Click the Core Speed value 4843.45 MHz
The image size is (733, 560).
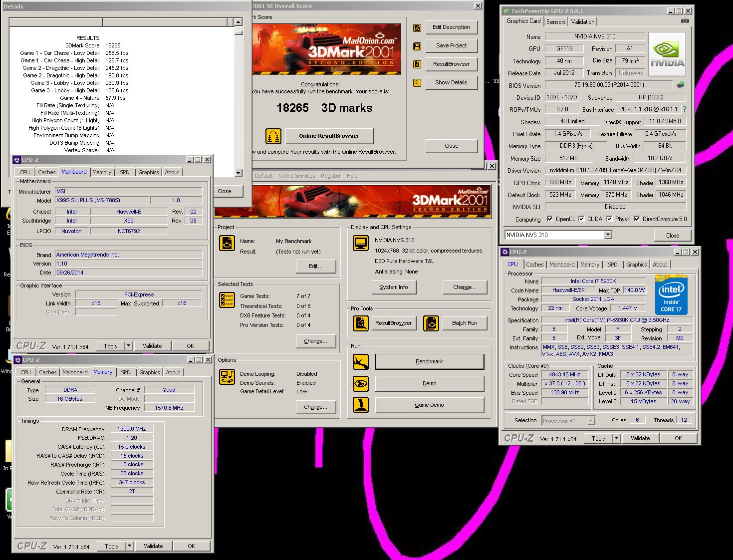pos(565,374)
